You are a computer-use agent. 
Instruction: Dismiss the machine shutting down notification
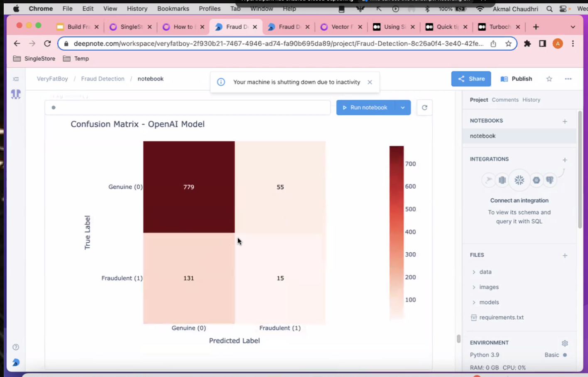click(x=370, y=82)
